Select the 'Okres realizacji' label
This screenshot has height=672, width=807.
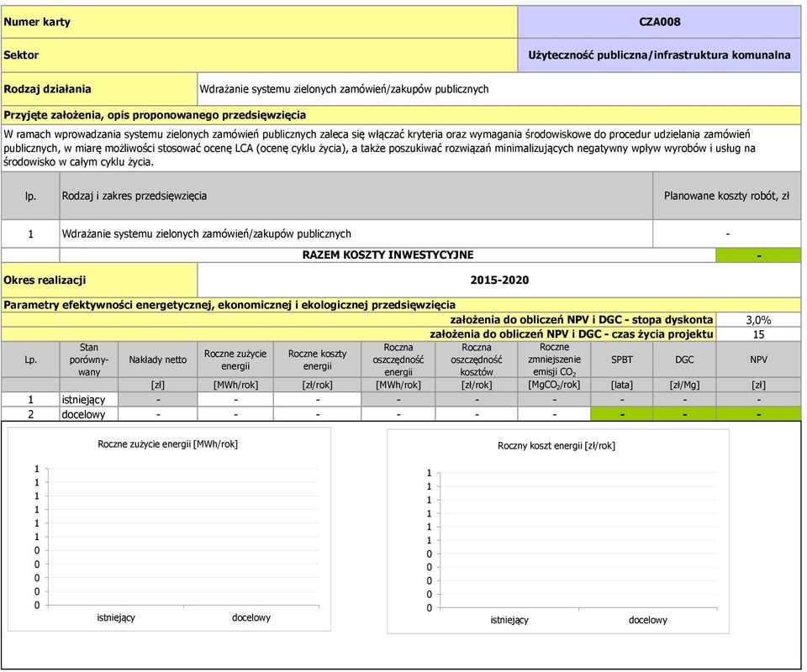(99, 281)
